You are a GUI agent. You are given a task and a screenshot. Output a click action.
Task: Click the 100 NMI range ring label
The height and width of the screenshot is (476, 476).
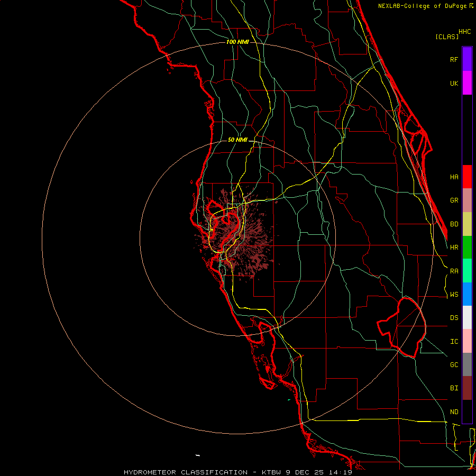(x=237, y=42)
